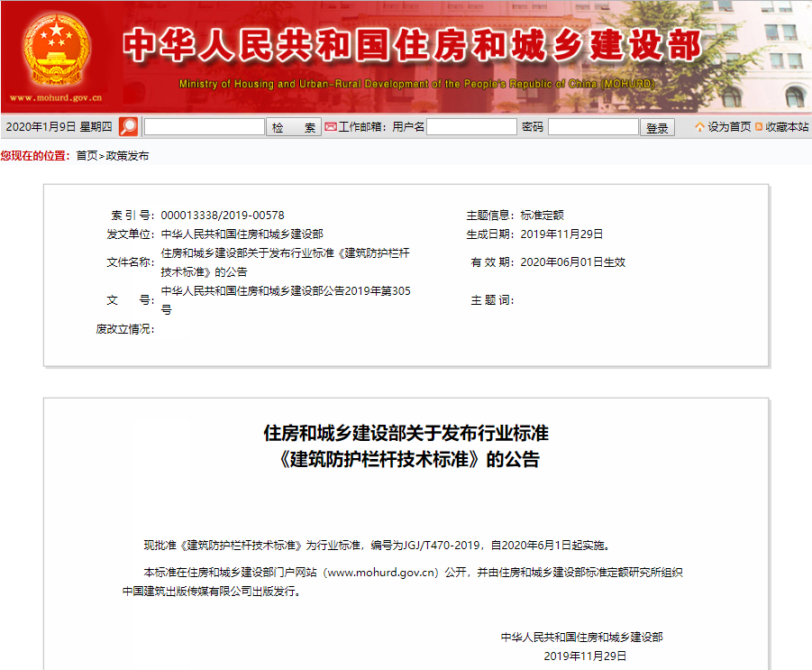Click the 工作邮箱 label text

360,127
